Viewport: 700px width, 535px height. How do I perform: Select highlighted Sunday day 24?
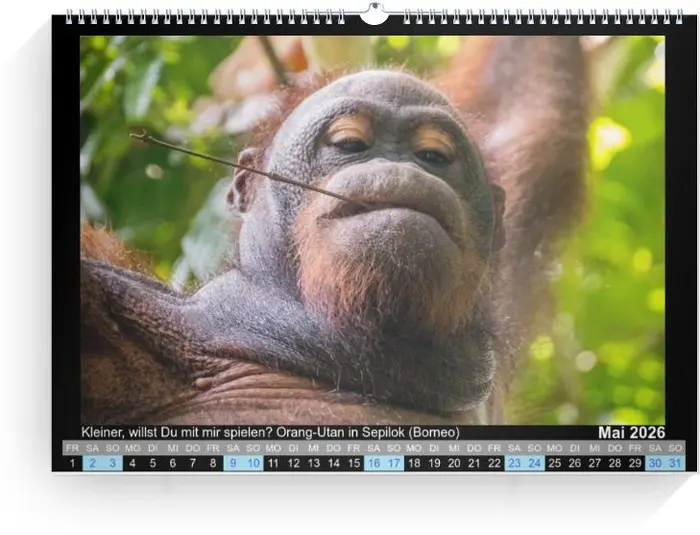click(535, 463)
